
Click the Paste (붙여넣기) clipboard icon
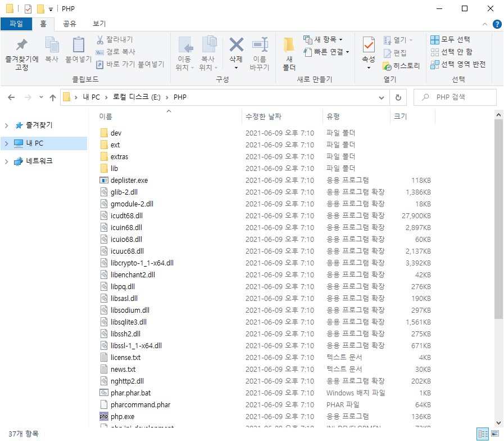78,45
